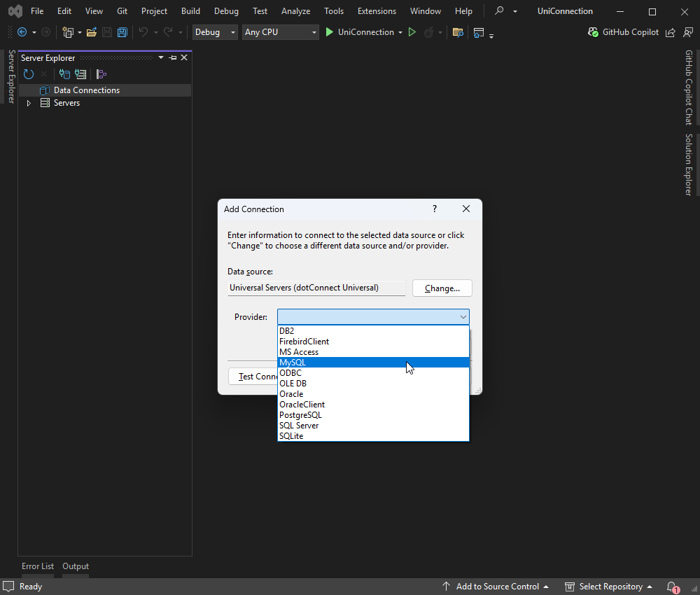The width and height of the screenshot is (700, 595).
Task: Click the Connect to Database icon
Action: pyautogui.click(x=64, y=74)
